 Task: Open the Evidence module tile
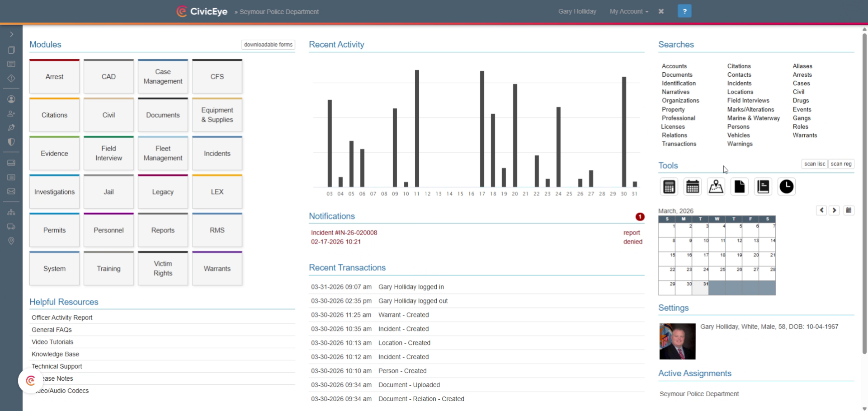tap(54, 153)
